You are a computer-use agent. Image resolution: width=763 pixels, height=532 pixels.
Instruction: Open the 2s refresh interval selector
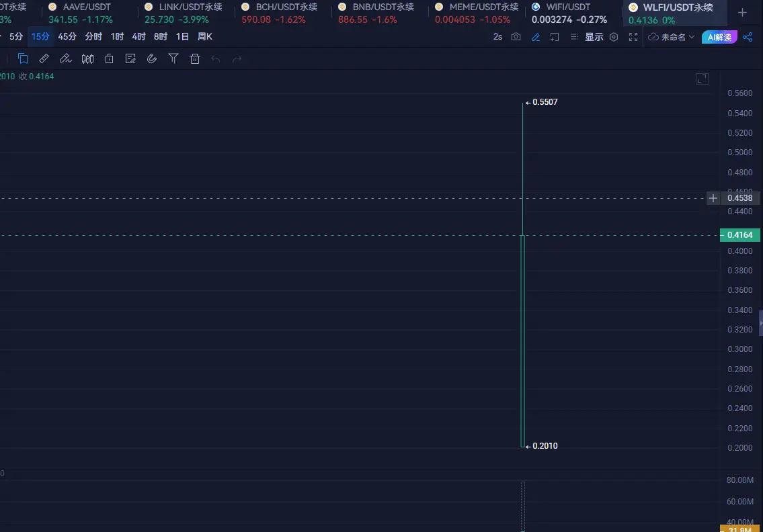497,37
